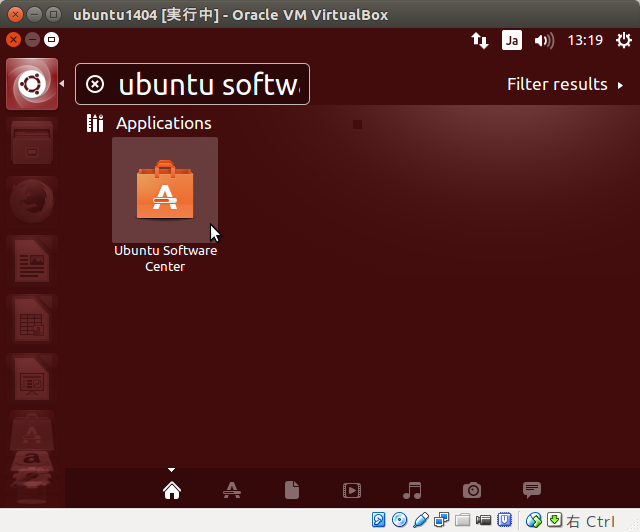Launch LibreOffice Impress from launcher
The height and width of the screenshot is (532, 640).
pyautogui.click(x=32, y=378)
